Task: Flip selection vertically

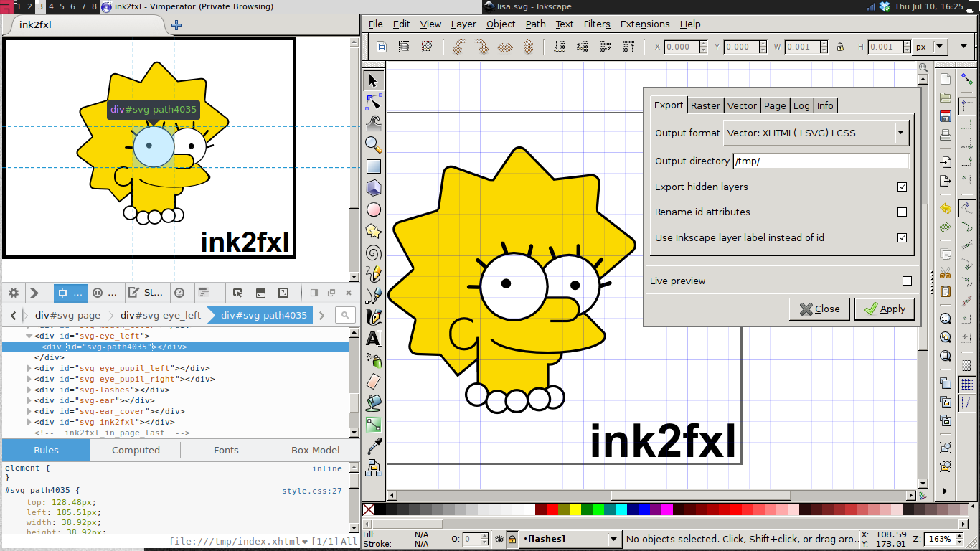Action: (x=528, y=47)
